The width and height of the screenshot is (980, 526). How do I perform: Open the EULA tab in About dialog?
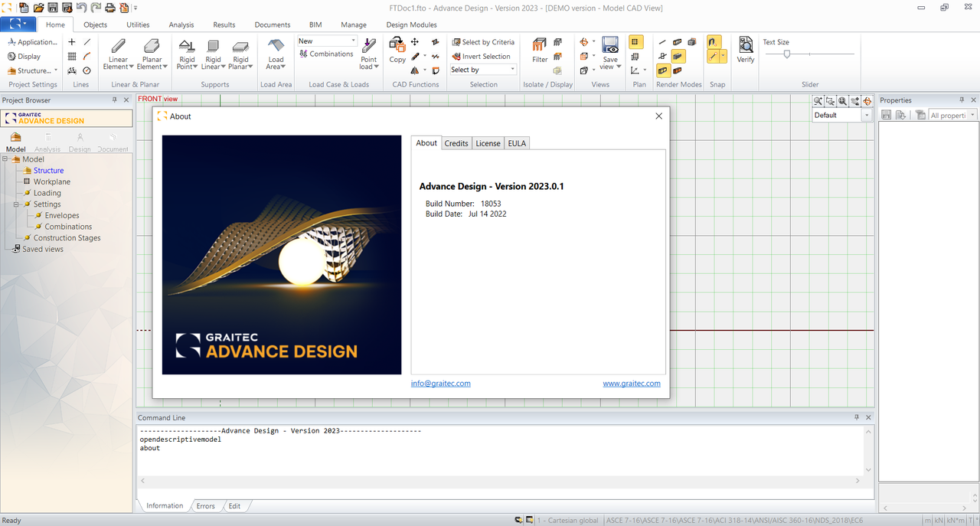(517, 143)
